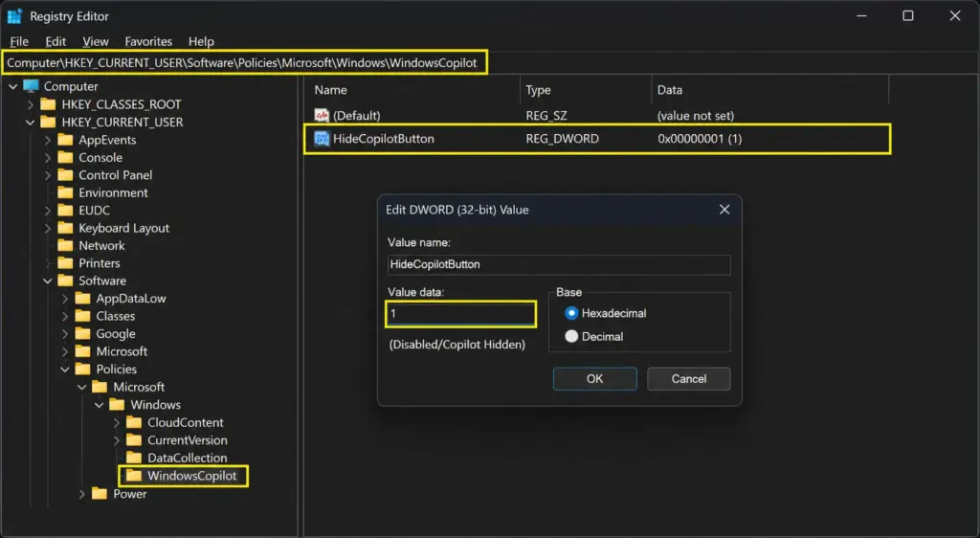Viewport: 980px width, 538px height.
Task: Click the DataCollection folder icon
Action: point(134,458)
